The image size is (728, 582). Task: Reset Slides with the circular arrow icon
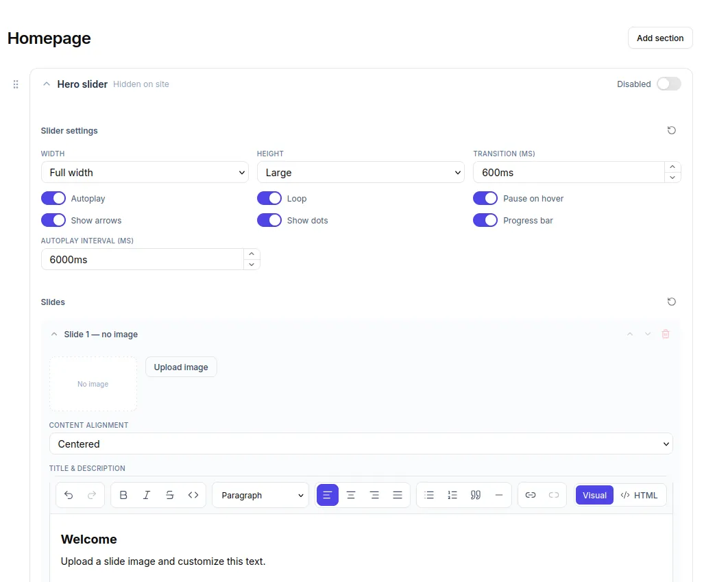671,302
